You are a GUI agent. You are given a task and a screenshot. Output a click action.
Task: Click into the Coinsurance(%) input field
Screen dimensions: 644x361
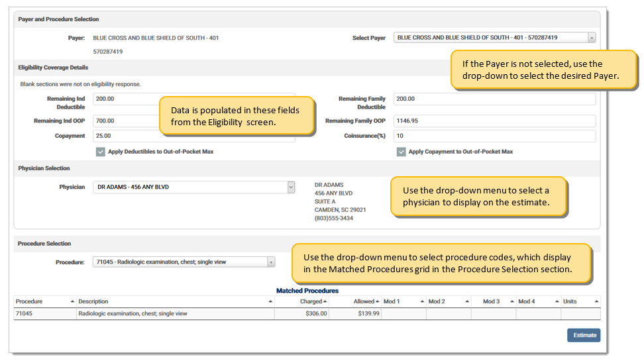(x=494, y=136)
